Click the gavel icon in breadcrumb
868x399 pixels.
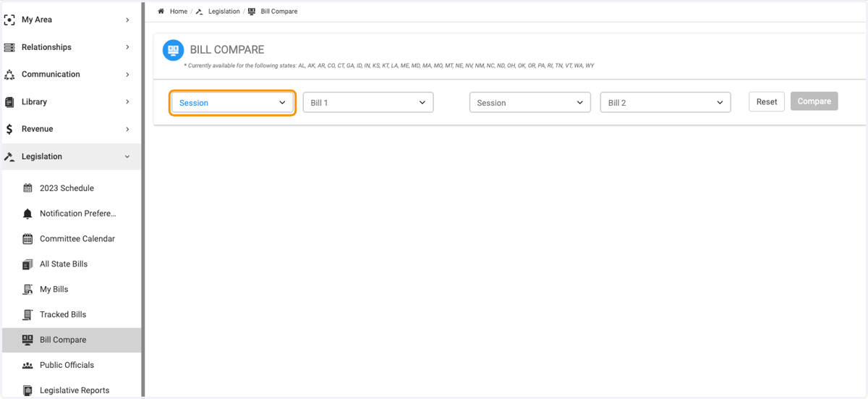200,12
